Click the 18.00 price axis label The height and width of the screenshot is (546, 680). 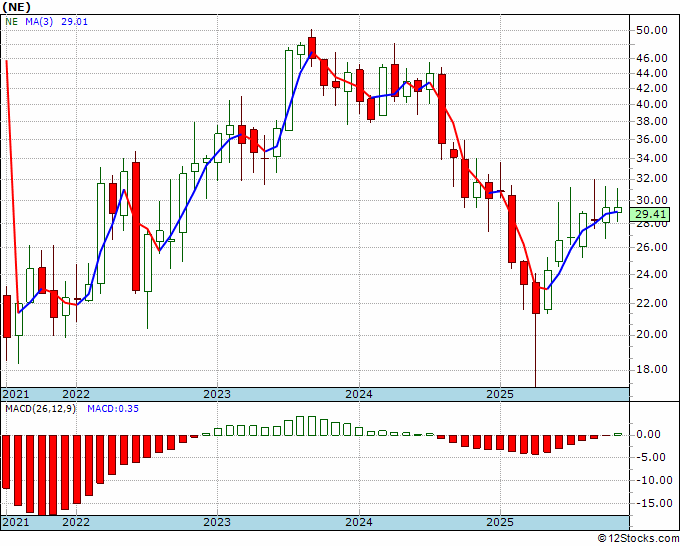(x=651, y=369)
